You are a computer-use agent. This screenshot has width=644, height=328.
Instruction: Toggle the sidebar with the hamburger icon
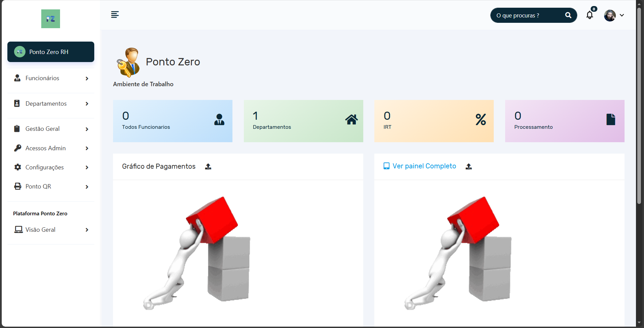point(115,15)
